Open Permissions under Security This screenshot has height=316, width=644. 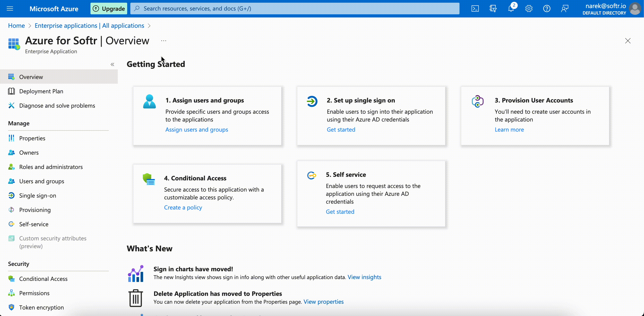tap(34, 293)
